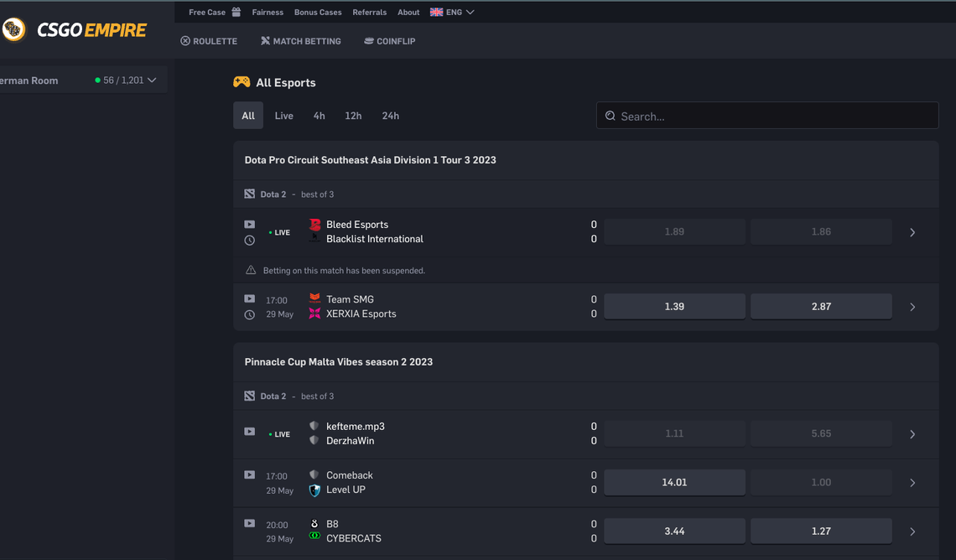The image size is (956, 560).
Task: Open the Match Betting page
Action: tap(300, 41)
